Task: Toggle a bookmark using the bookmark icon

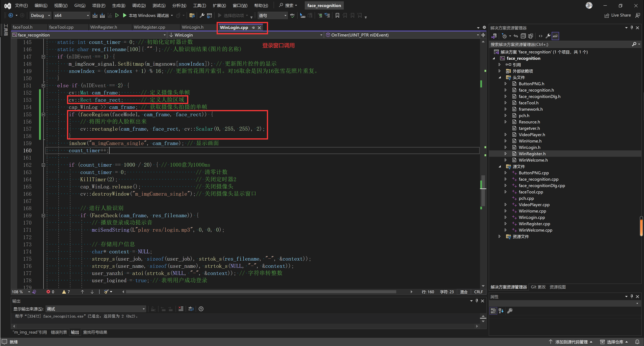Action: 337,16
